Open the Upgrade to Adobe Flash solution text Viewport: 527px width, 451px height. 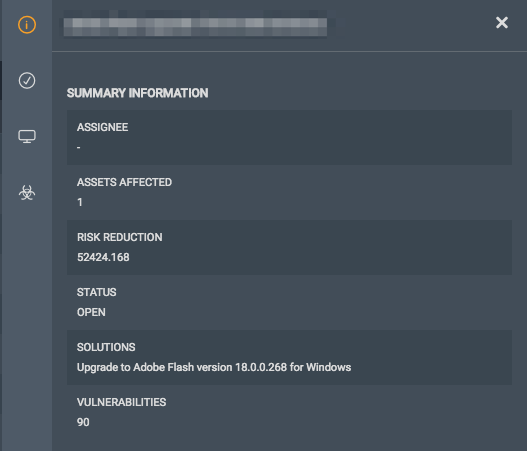coord(214,367)
